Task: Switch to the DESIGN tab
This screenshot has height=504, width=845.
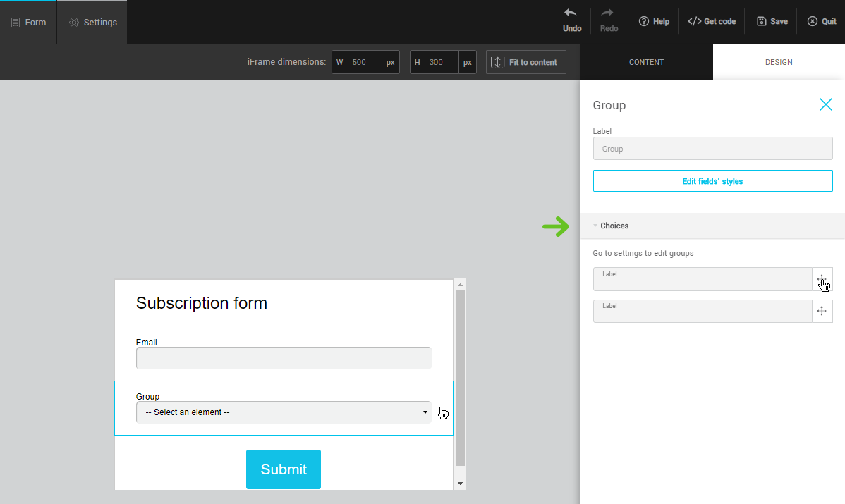Action: [779, 62]
